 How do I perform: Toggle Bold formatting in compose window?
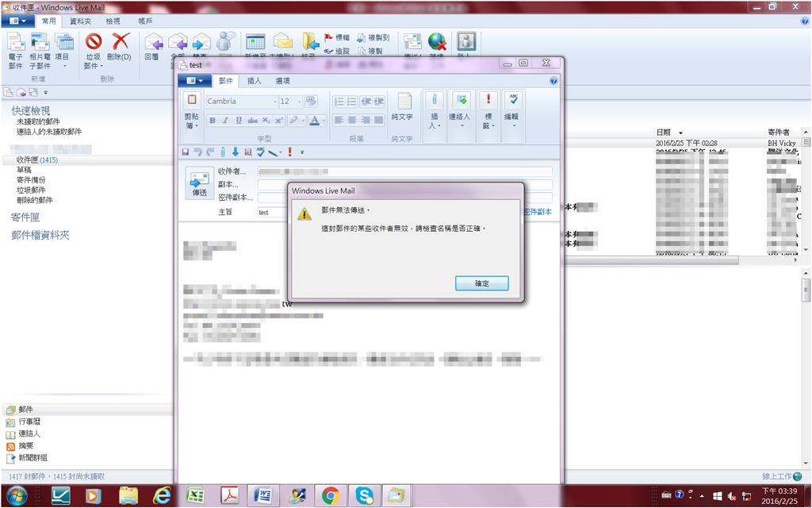tap(212, 121)
